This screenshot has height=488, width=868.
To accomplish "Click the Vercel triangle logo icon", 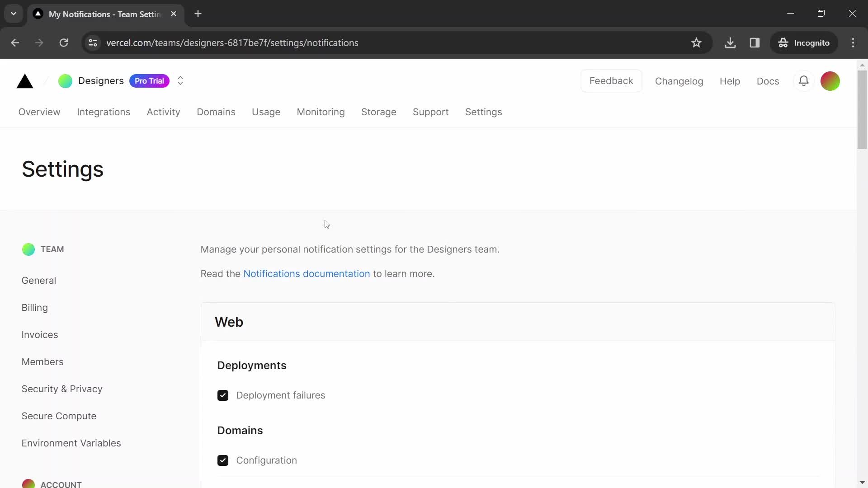I will [x=24, y=80].
